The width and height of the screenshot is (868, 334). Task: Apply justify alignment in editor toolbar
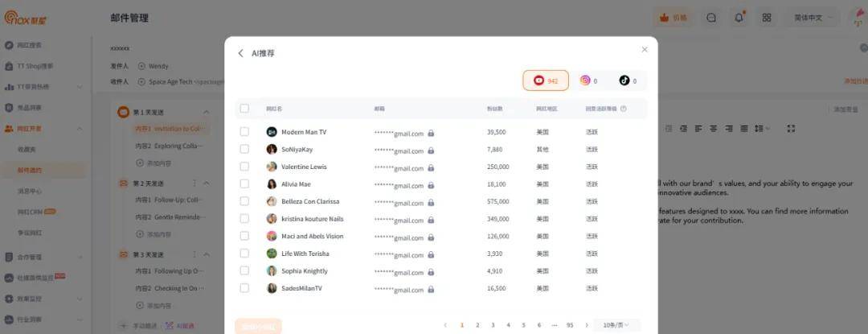[744, 129]
